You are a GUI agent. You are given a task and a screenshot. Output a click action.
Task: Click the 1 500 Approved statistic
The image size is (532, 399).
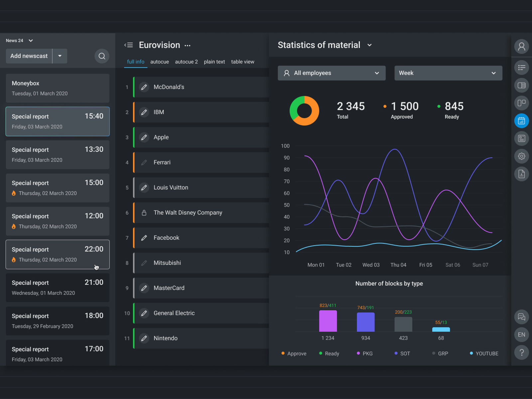[401, 110]
